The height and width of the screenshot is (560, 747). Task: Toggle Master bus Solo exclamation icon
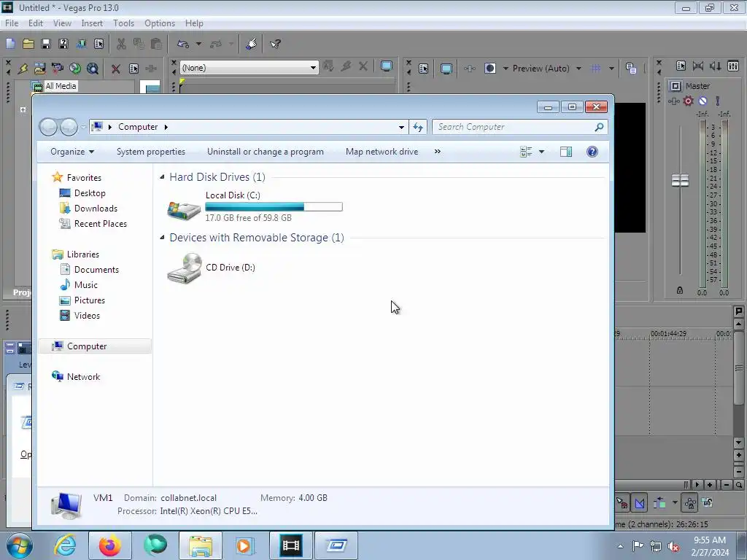click(718, 101)
